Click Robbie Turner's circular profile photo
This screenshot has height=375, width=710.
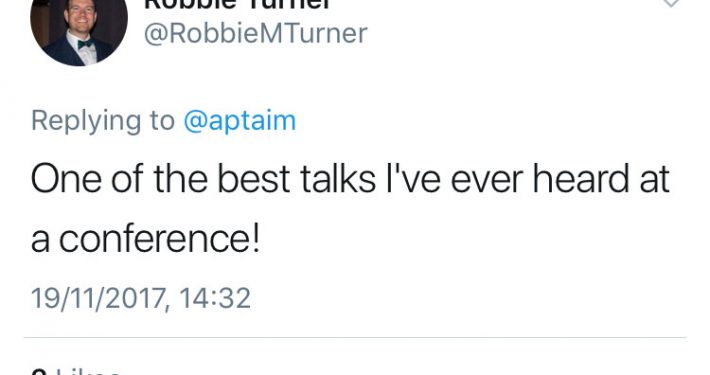[x=79, y=27]
